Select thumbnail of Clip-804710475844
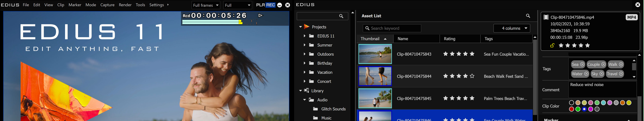This screenshot has height=121, width=644. point(375,76)
